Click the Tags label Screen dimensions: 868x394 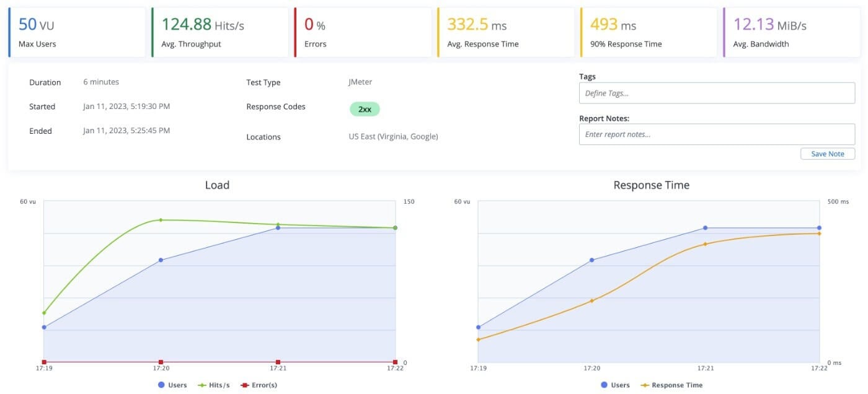tap(587, 77)
